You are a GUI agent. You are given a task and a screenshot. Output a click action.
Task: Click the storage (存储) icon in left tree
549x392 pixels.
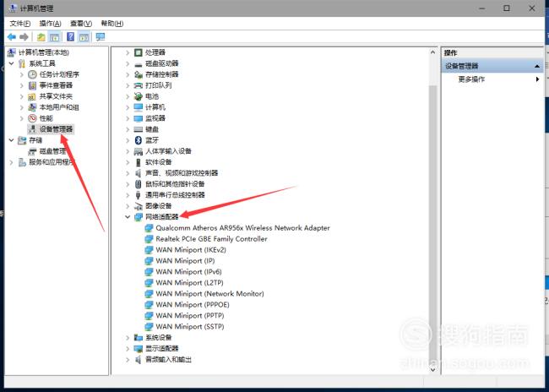[22, 140]
